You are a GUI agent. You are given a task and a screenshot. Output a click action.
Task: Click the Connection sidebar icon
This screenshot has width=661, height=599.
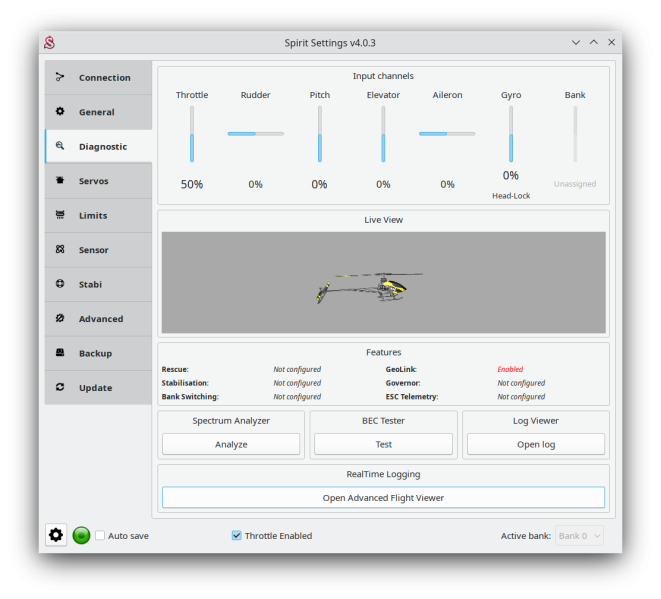60,77
